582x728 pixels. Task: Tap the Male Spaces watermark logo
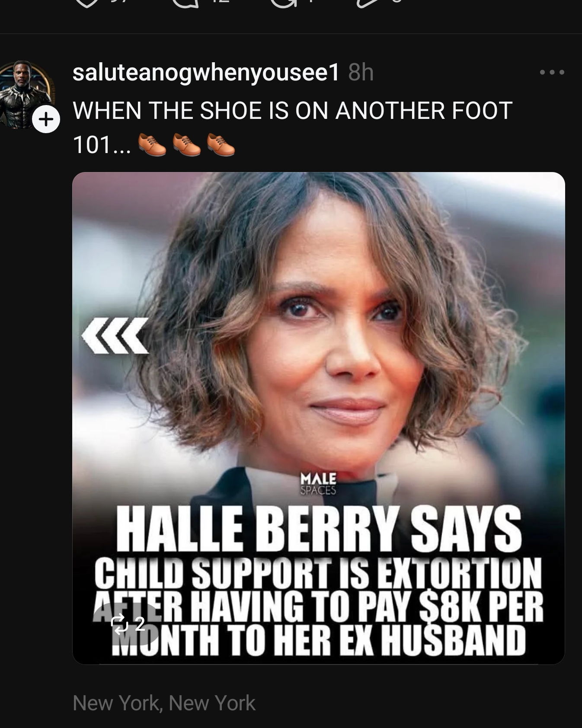pos(318,483)
